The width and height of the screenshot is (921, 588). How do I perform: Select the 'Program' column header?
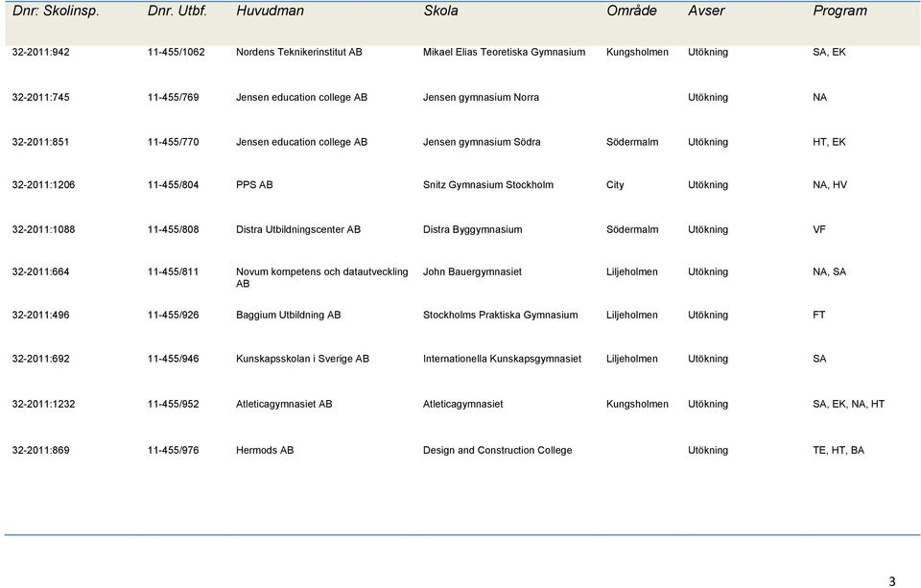pyautogui.click(x=840, y=12)
